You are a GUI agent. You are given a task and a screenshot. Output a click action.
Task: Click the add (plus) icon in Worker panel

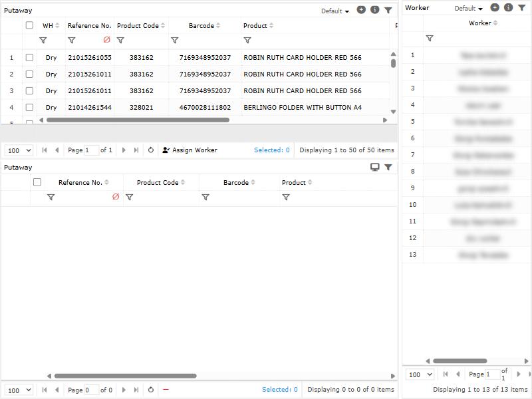point(495,7)
